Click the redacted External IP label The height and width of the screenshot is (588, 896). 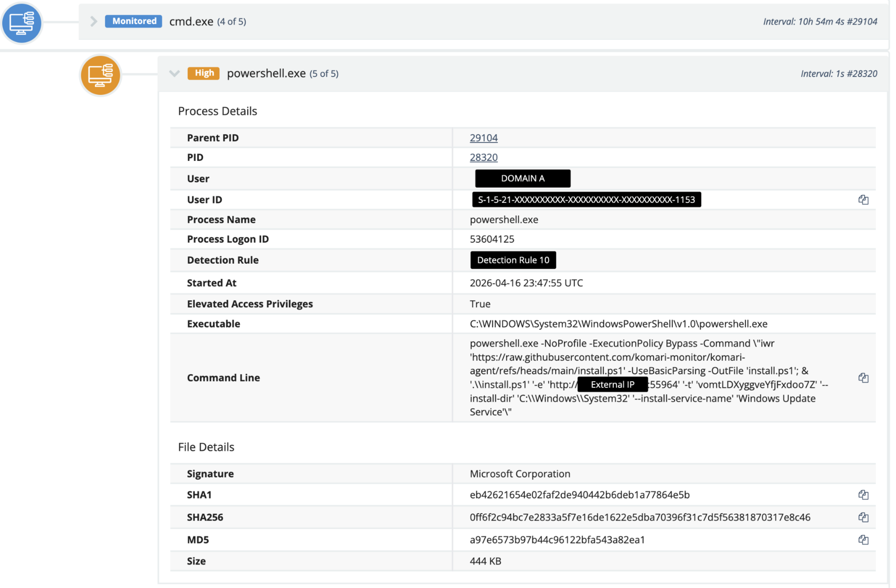[612, 385]
